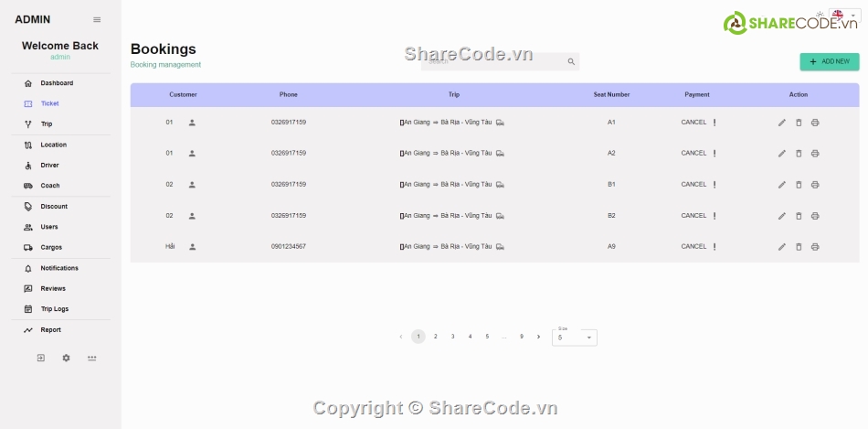Click the magnifier icon in the search box
This screenshot has height=429, width=868.
(x=571, y=61)
